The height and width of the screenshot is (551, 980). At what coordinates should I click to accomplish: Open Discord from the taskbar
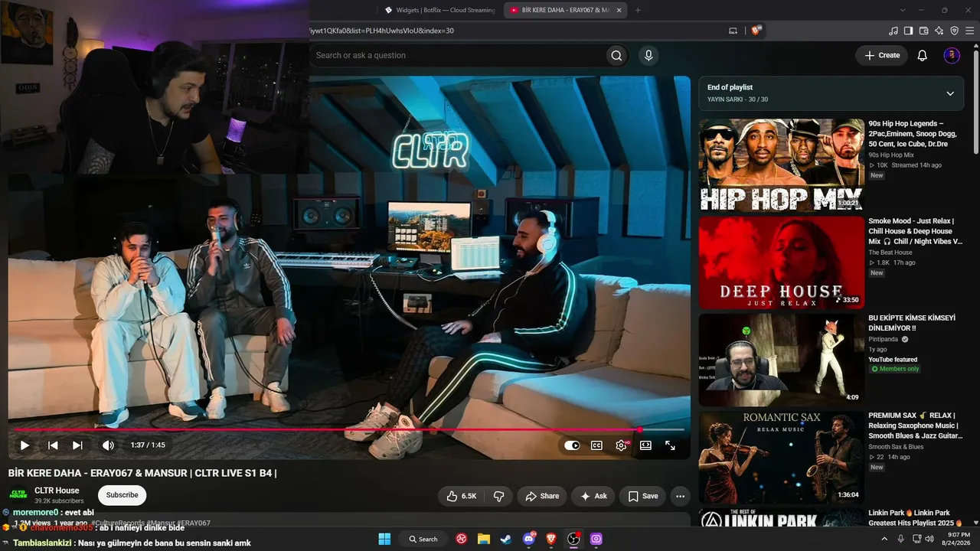[x=528, y=539]
